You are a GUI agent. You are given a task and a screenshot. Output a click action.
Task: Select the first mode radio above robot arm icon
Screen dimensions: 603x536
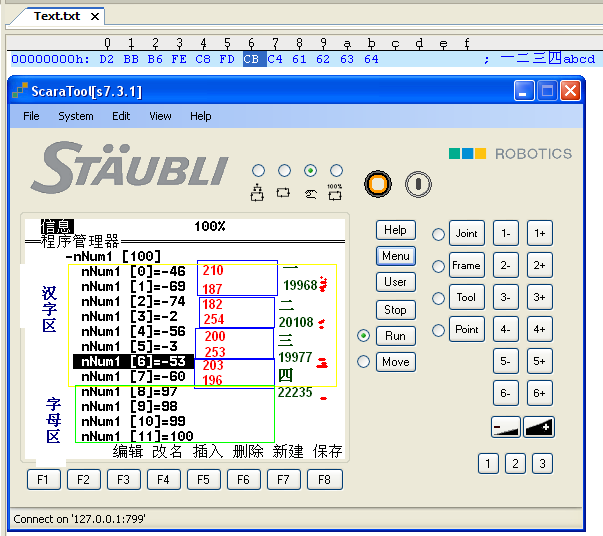tap(258, 170)
